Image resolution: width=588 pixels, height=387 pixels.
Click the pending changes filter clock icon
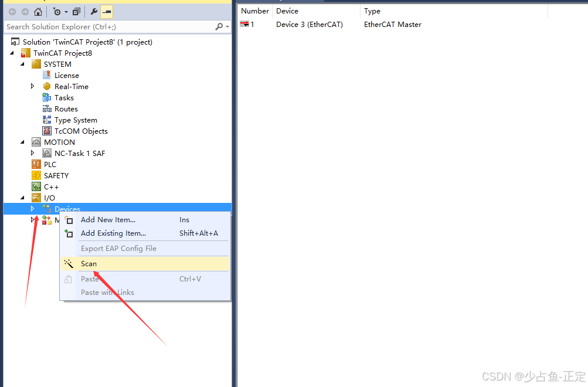pos(57,12)
